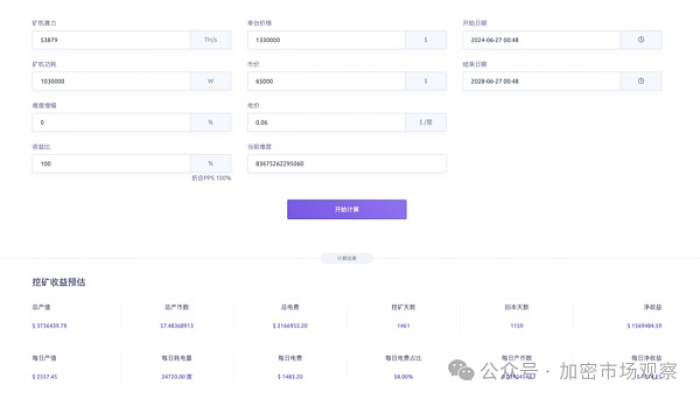
Task: Click the 开始计算 purple button
Action: tap(347, 209)
